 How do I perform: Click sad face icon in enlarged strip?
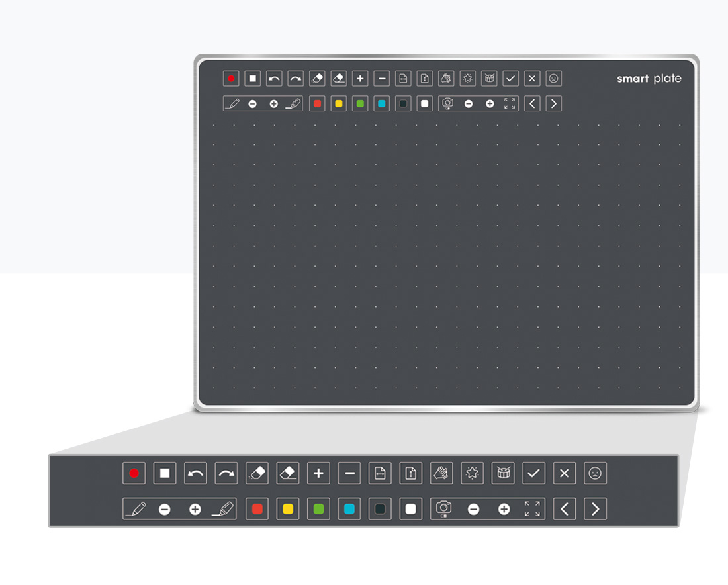[x=595, y=473]
